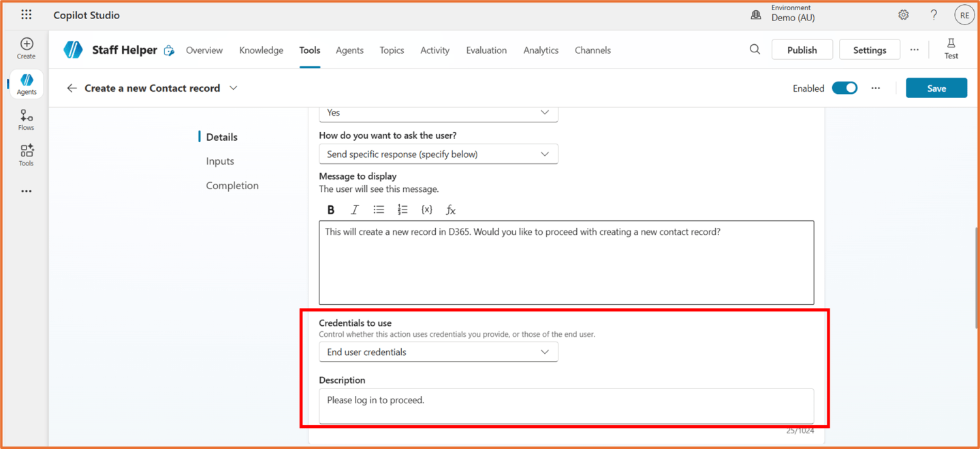
Task: Insert bulleted list in message
Action: tap(379, 210)
